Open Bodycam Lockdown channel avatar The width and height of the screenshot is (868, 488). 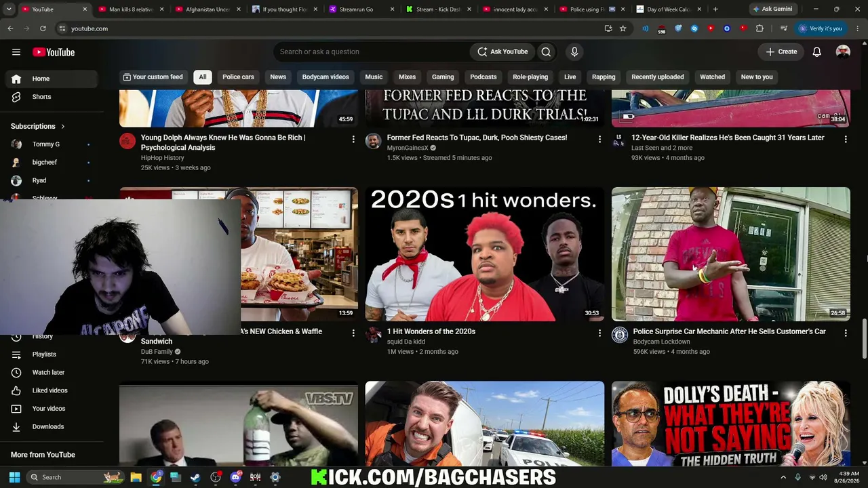(620, 335)
